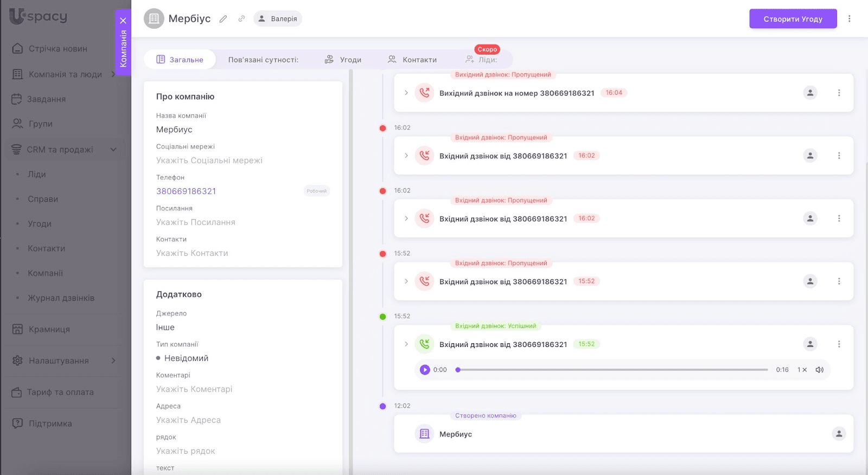Click the pencil edit icon beside Мербіус

pyautogui.click(x=223, y=19)
